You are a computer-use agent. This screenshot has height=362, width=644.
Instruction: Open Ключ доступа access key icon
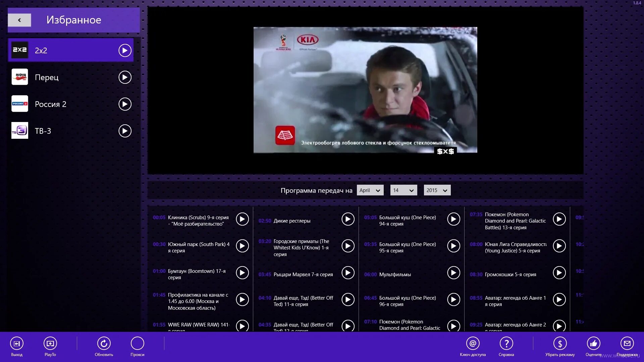click(x=473, y=344)
